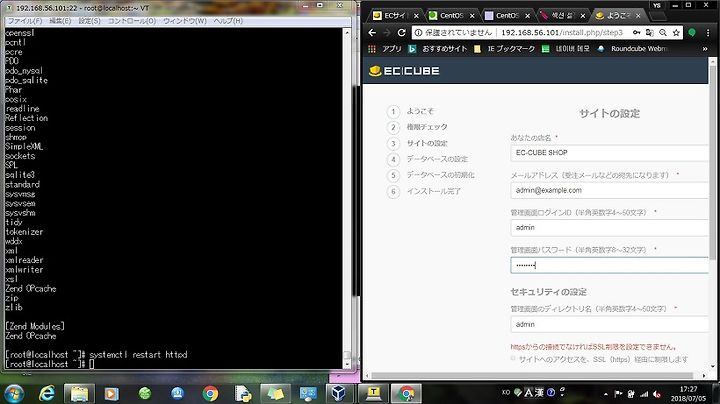Open the translate page icon

tap(650, 33)
